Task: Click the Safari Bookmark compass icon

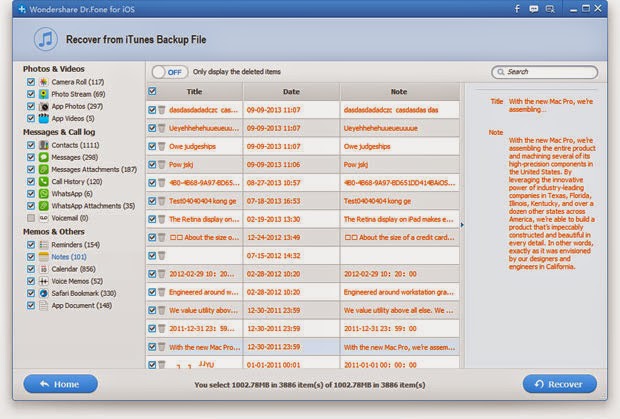Action: point(43,293)
